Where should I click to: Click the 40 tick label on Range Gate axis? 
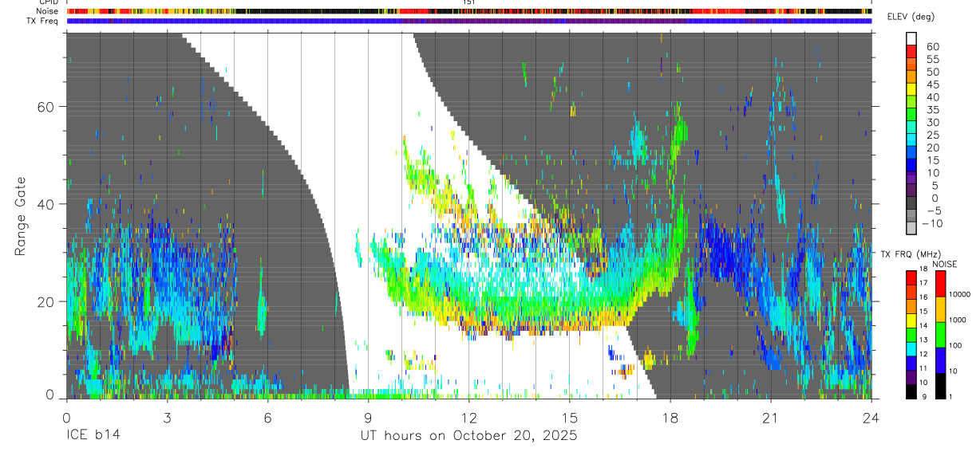point(46,204)
